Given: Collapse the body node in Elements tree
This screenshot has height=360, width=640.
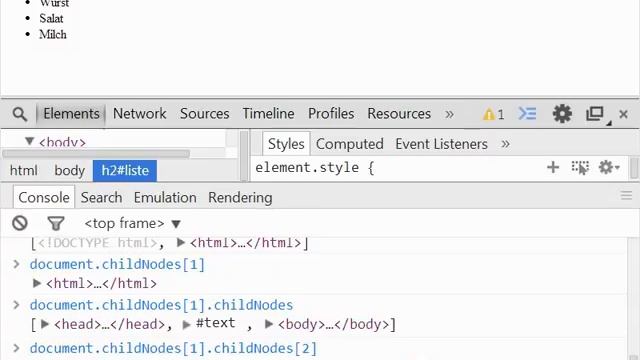Looking at the screenshot, I should coord(29,141).
